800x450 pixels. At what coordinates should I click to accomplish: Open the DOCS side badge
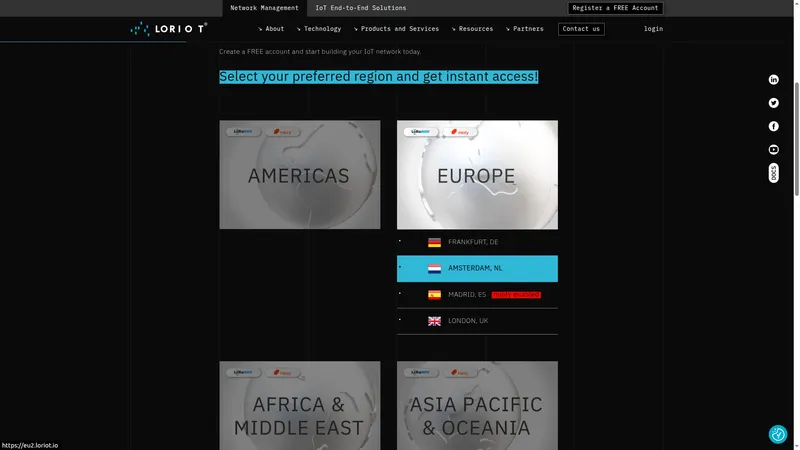[773, 173]
